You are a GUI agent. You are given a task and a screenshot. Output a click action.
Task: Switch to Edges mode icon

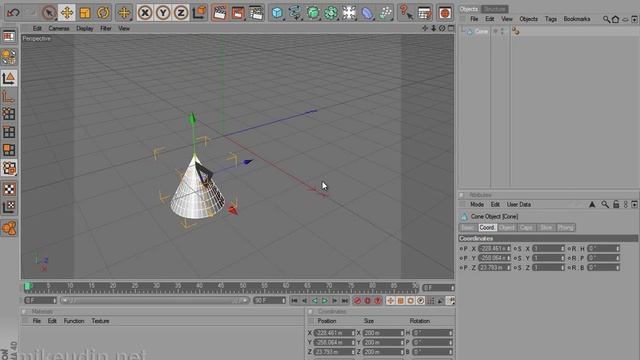pos(9,132)
